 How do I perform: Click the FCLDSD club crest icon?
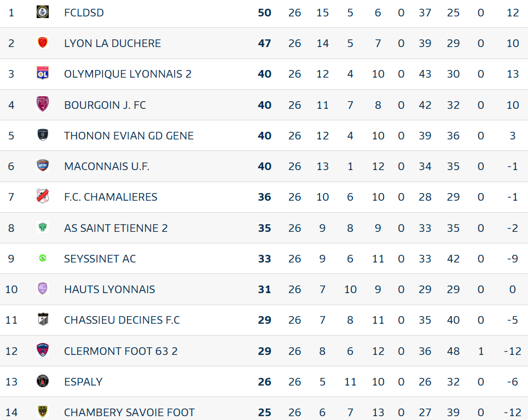[x=43, y=12]
